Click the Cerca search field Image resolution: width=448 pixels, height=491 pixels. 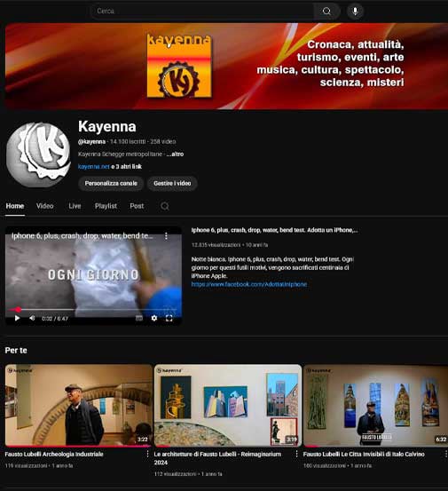[201, 12]
